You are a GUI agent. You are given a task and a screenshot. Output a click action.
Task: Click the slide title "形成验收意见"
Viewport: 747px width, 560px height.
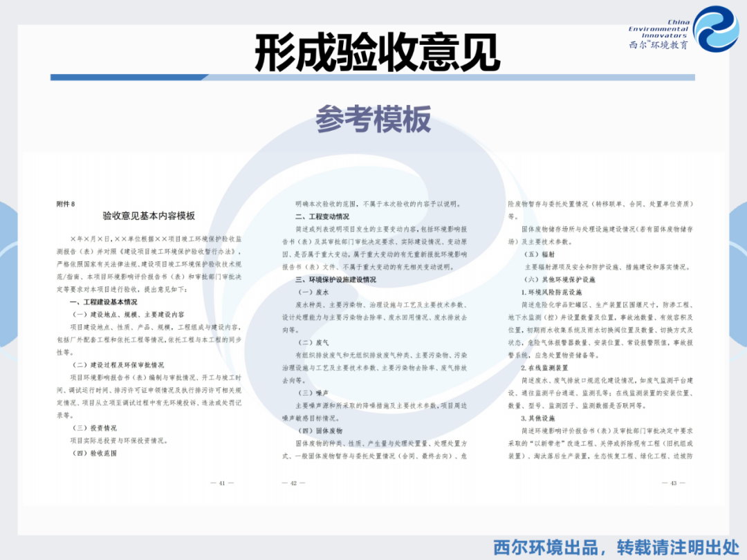(x=378, y=53)
